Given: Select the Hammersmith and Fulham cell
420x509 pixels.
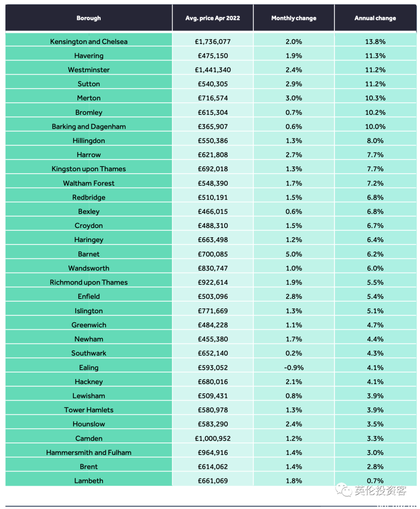Looking at the screenshot, I should (x=89, y=452).
